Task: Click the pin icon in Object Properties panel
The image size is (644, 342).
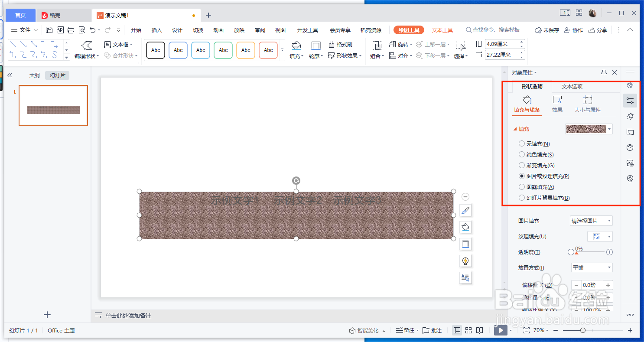Action: (x=604, y=73)
